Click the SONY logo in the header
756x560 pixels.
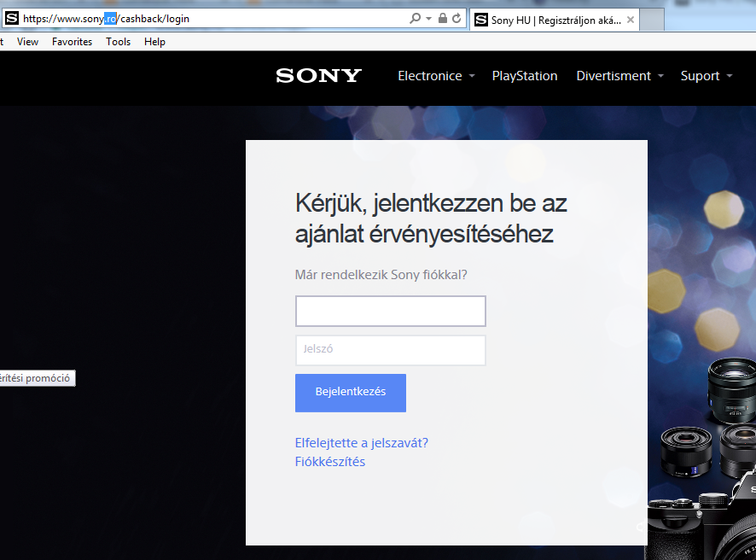tap(317, 76)
